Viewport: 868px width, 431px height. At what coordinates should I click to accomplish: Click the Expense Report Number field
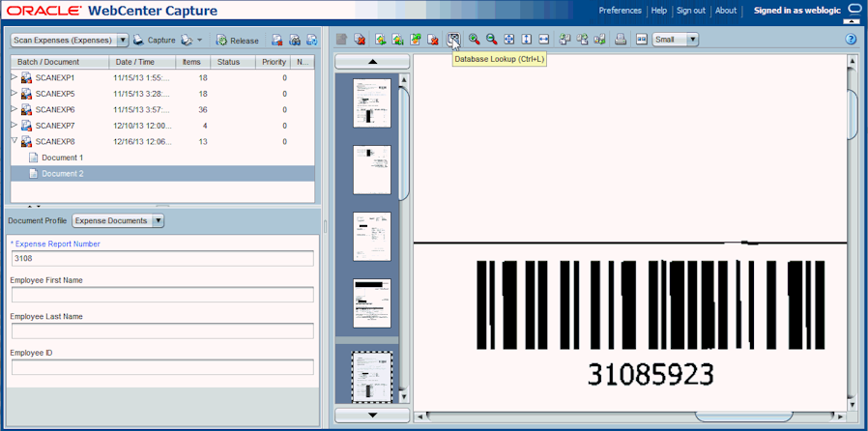[162, 258]
